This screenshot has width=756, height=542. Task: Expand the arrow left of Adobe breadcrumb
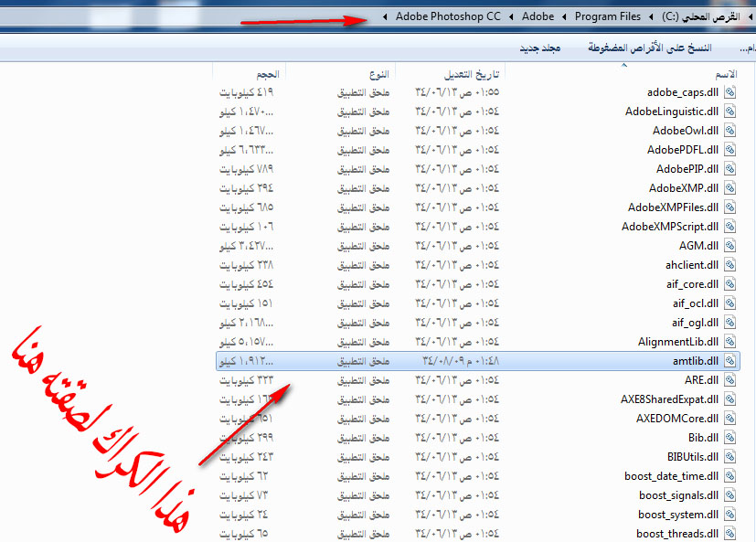click(x=512, y=16)
